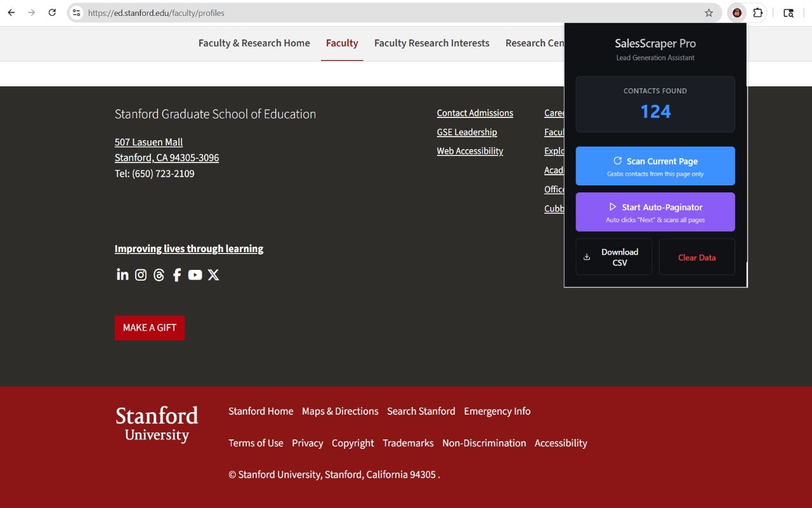This screenshot has width=812, height=508.
Task: Open the Threads social icon
Action: point(159,274)
